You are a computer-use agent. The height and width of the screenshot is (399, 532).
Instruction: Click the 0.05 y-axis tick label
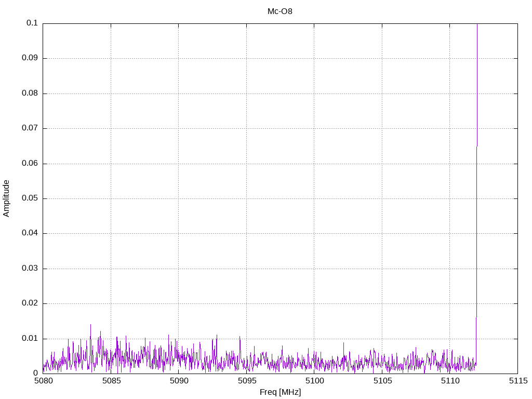click(30, 198)
